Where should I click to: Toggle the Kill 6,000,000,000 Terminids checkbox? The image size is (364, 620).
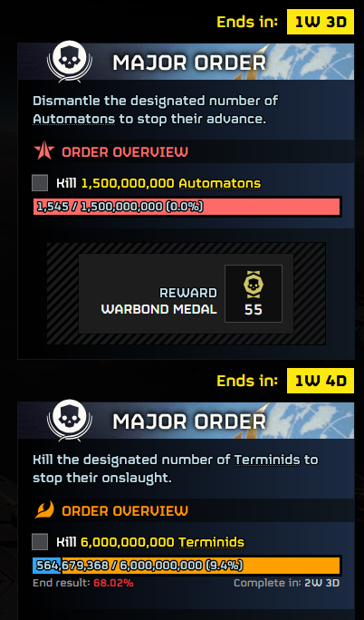[x=40, y=542]
